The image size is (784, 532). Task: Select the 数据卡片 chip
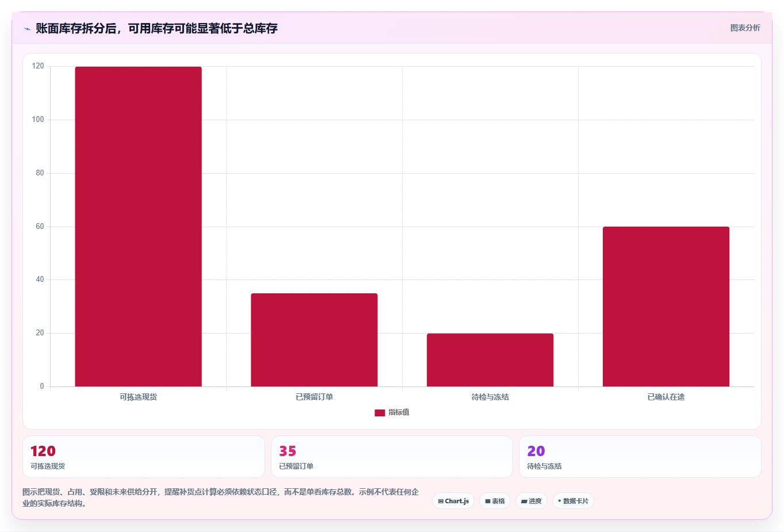tap(573, 501)
